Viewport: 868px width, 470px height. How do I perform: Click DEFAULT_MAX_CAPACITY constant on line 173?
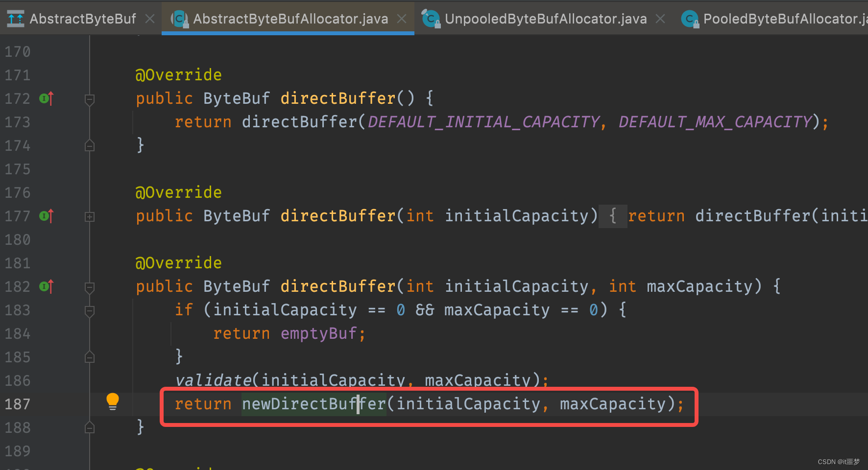[716, 122]
